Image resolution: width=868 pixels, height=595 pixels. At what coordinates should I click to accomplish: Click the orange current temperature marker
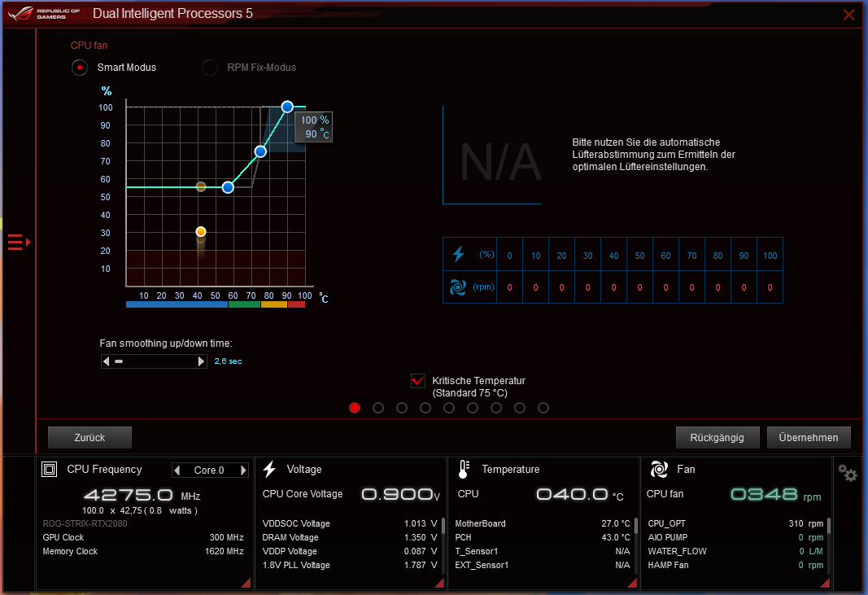(201, 232)
